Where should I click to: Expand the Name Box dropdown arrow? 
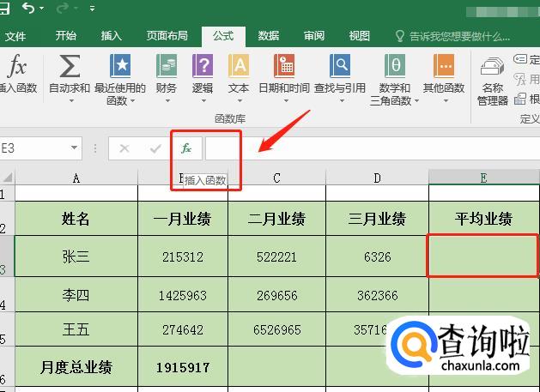73,148
